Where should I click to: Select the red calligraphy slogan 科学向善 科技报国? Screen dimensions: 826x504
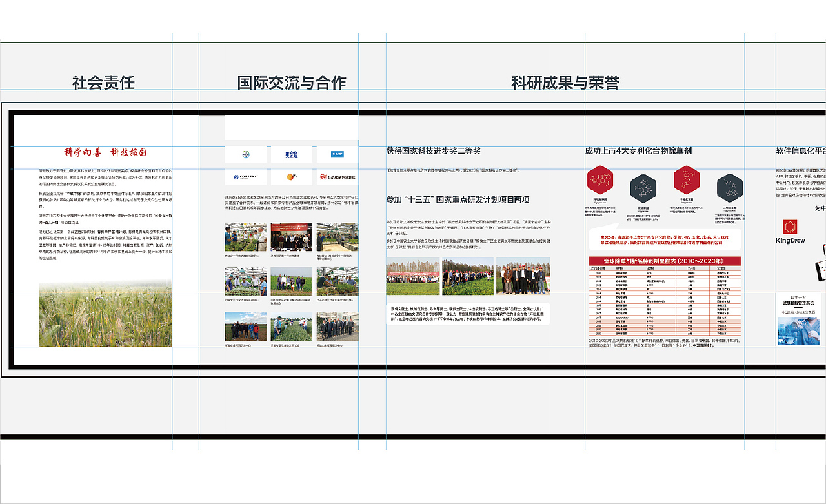click(105, 153)
